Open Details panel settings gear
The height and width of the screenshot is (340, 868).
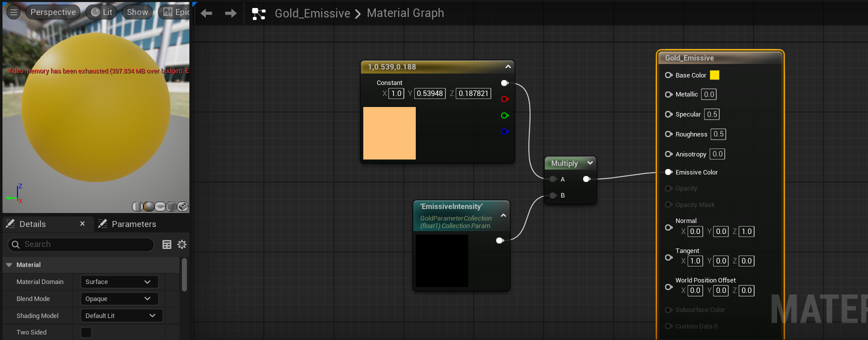tap(182, 244)
